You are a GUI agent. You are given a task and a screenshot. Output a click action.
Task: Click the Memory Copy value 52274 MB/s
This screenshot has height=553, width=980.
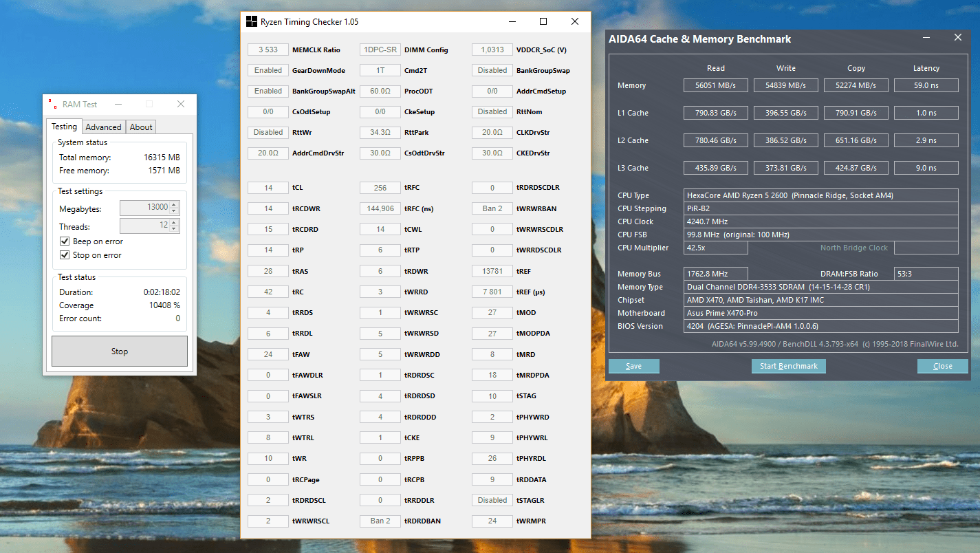(x=856, y=85)
